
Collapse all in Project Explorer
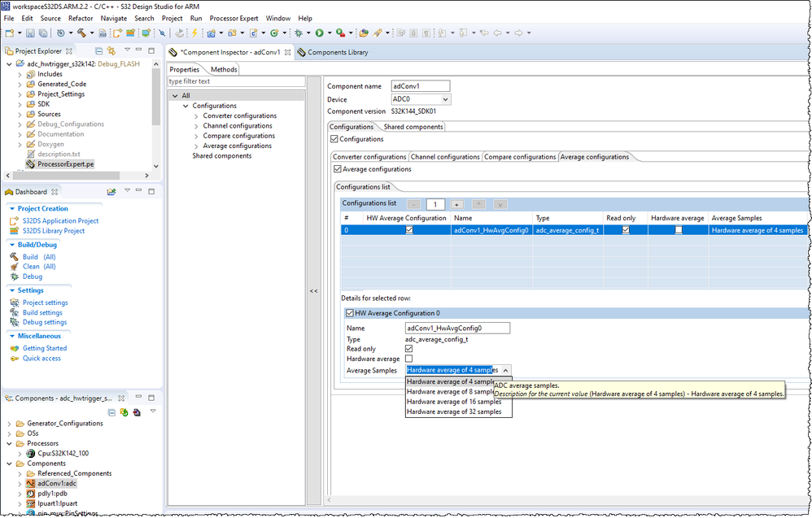pos(98,50)
